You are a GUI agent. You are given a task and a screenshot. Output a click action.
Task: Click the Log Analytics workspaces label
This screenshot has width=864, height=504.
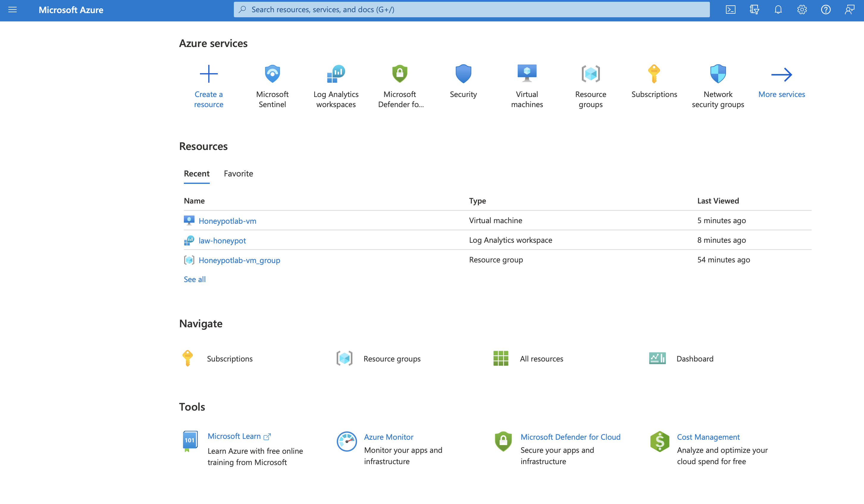click(x=336, y=99)
